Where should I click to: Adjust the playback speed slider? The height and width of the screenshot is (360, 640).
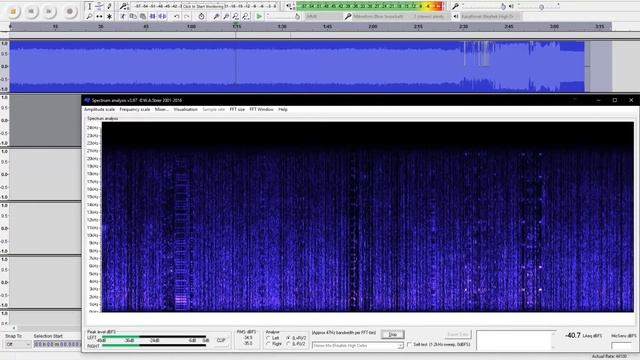pyautogui.click(x=283, y=16)
